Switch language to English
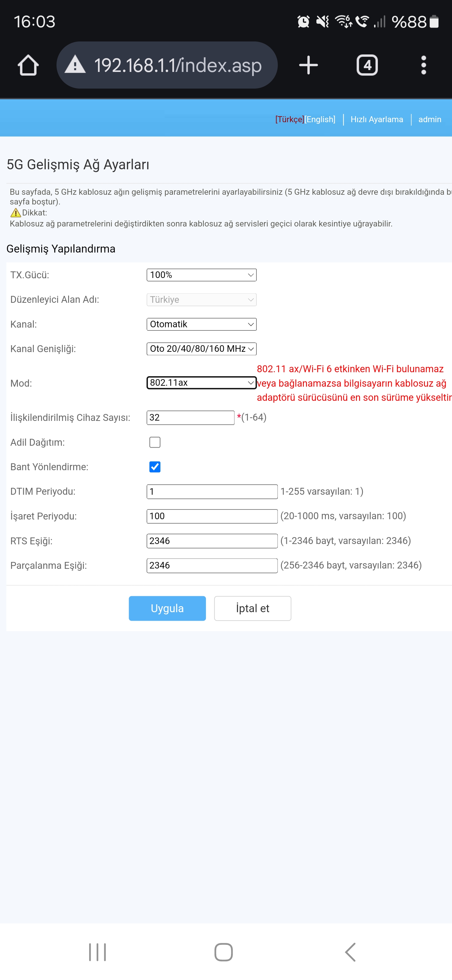 click(320, 119)
